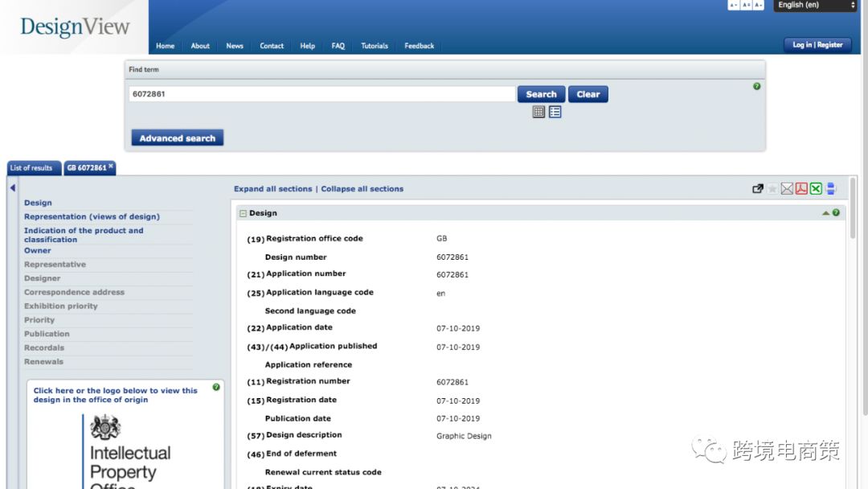Open the News menu item

[x=235, y=46]
